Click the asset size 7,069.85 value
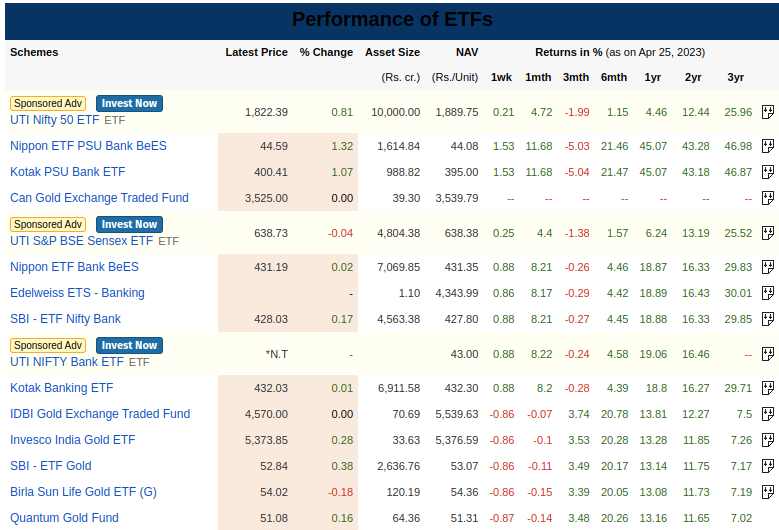 pos(398,267)
